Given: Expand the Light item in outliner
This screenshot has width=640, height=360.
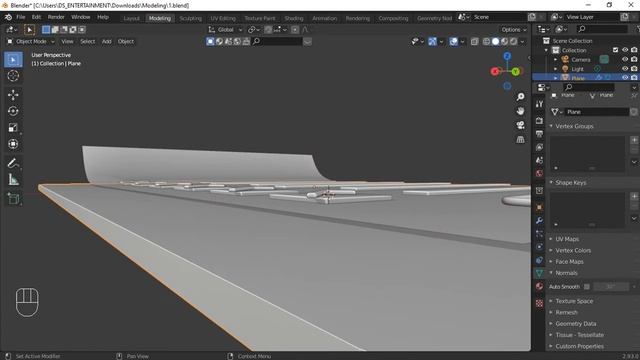Looking at the screenshot, I should click(x=556, y=69).
